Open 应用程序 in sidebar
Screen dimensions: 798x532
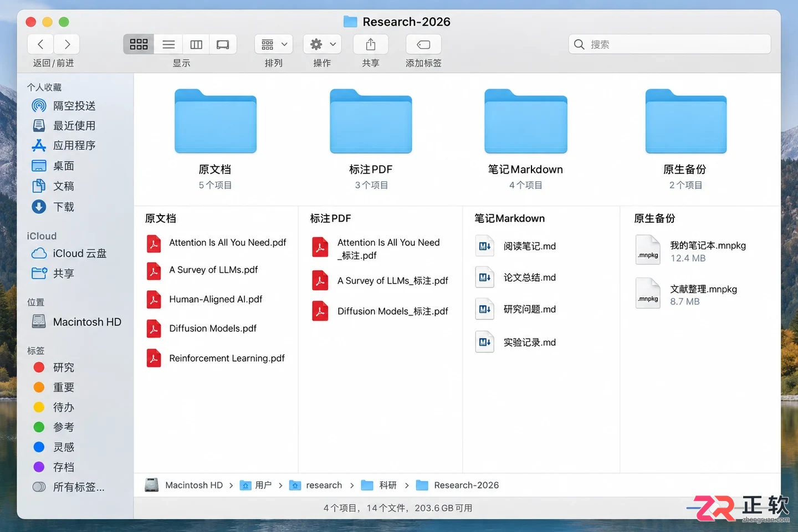tap(64, 146)
